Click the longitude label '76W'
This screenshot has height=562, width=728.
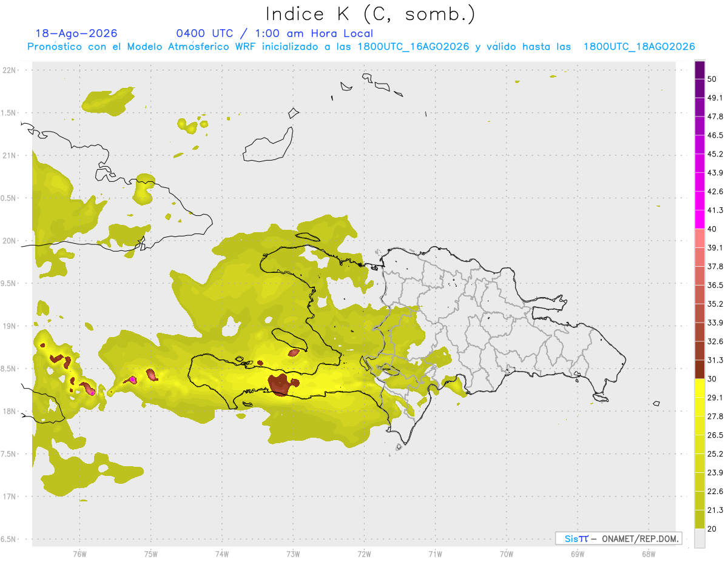tap(79, 554)
